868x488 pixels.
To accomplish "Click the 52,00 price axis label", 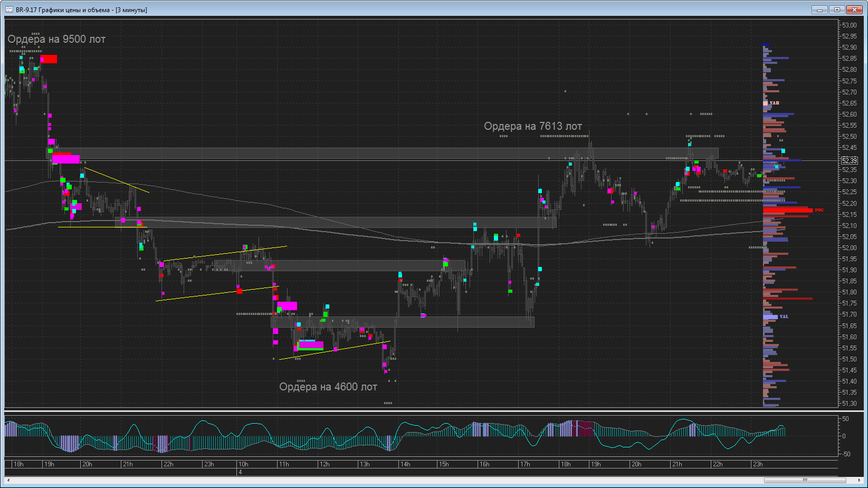I will pyautogui.click(x=850, y=247).
